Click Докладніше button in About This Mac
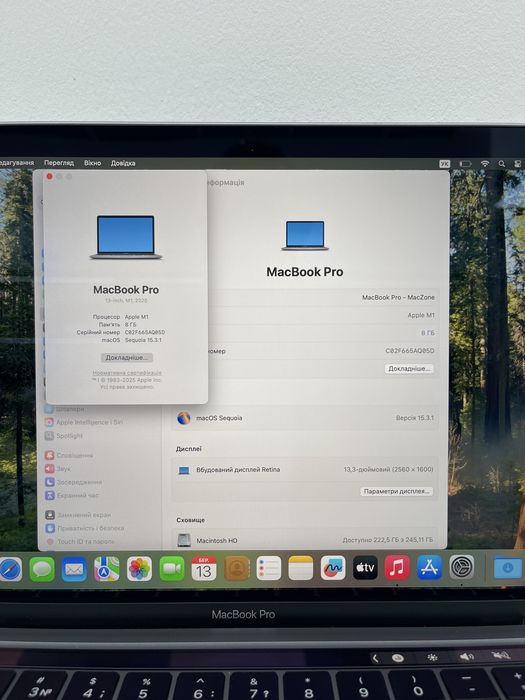This screenshot has height=700, width=525. pos(127,358)
